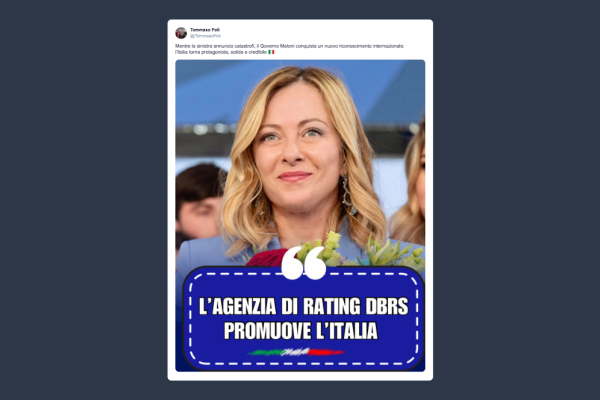This screenshot has height=400, width=600.
Task: Click the dark-haired man behind on the left
Action: [200, 203]
